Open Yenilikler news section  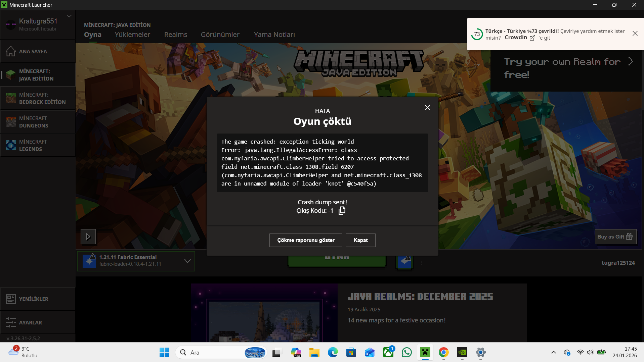[x=38, y=299]
